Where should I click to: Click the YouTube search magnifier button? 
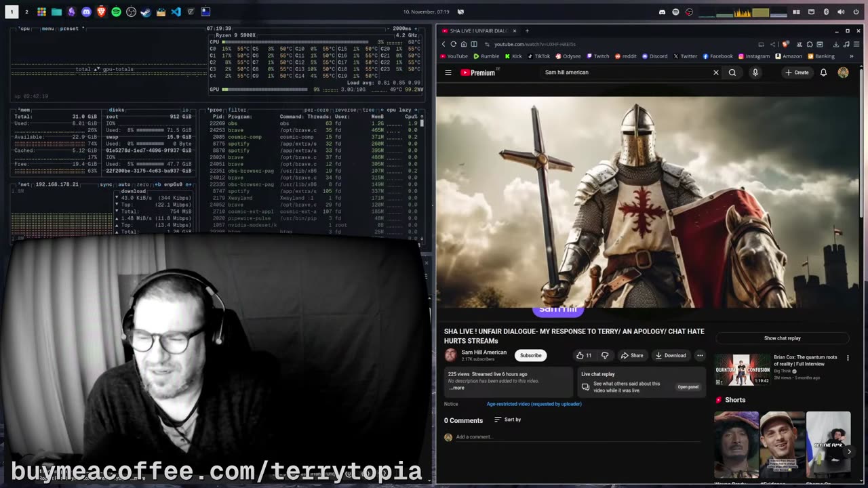(x=732, y=73)
